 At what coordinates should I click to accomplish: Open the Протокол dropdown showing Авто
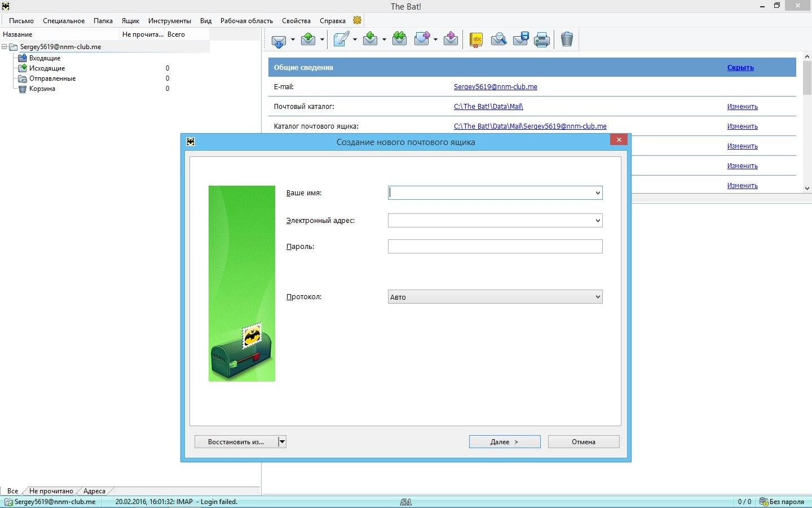(x=495, y=297)
